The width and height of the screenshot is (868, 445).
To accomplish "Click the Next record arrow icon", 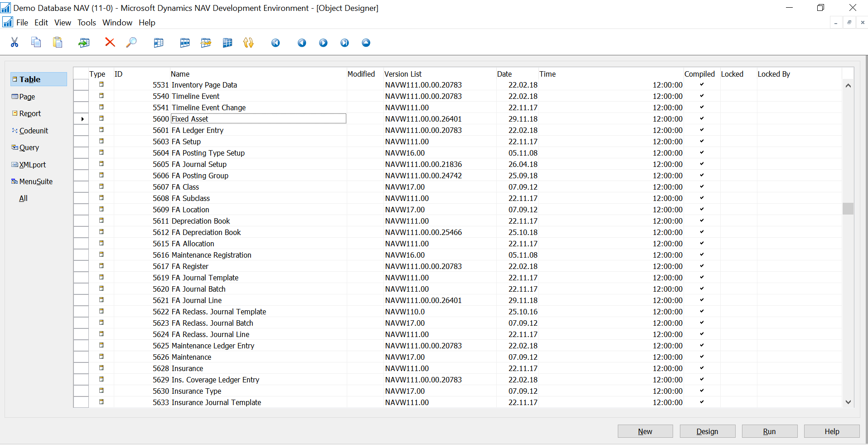I will pos(323,43).
